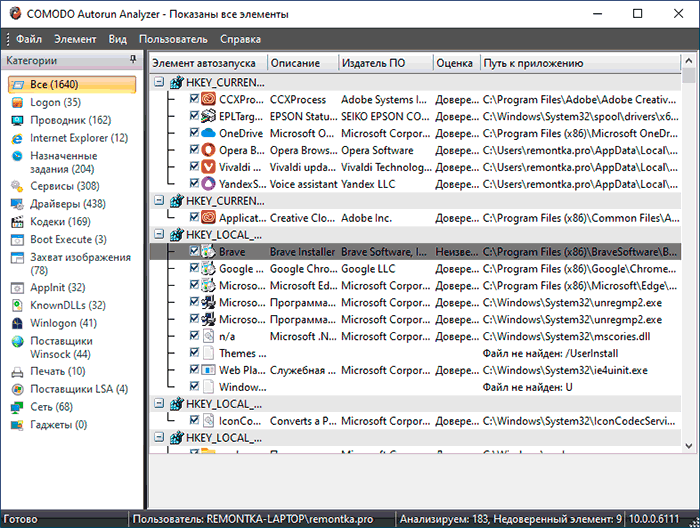Click the vertical scrollbar thumb of list
This screenshot has height=528, width=700.
click(x=689, y=75)
